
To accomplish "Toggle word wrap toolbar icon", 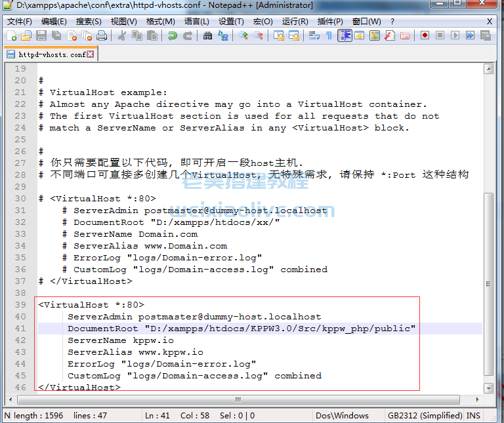I will tap(314, 35).
